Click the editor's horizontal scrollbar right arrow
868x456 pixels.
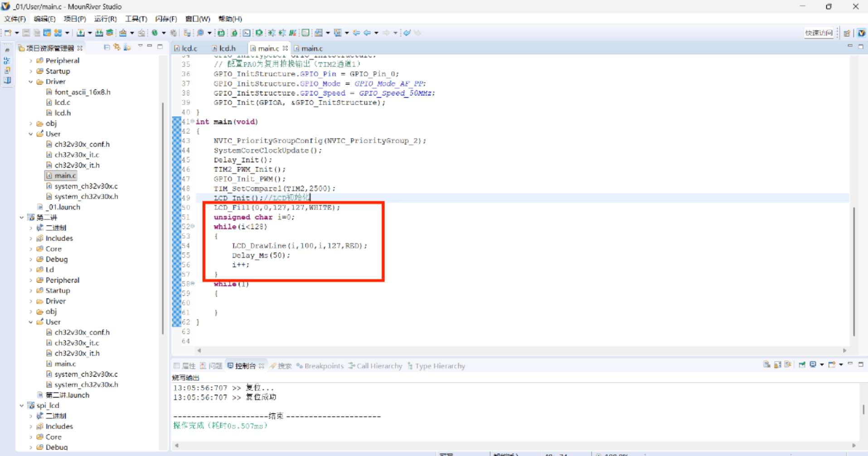click(844, 350)
